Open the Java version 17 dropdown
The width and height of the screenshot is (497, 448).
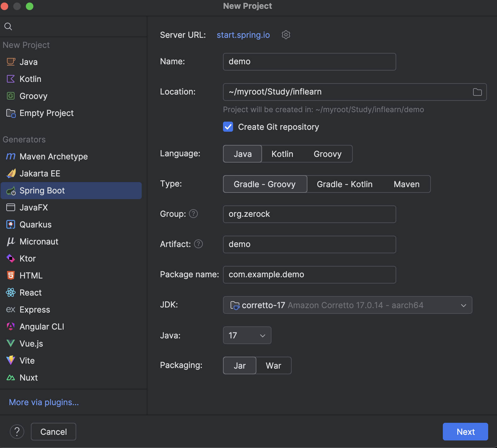pyautogui.click(x=247, y=335)
